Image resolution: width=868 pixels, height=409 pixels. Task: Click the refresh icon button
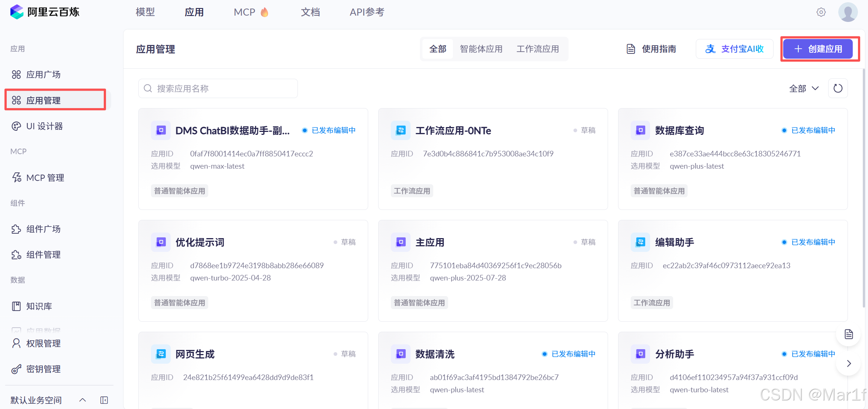click(x=838, y=88)
